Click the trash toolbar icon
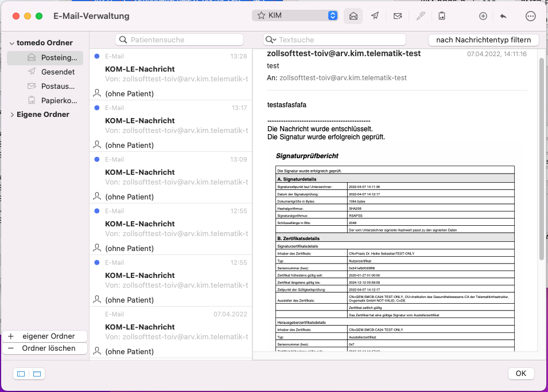548x392 pixels. tap(442, 15)
